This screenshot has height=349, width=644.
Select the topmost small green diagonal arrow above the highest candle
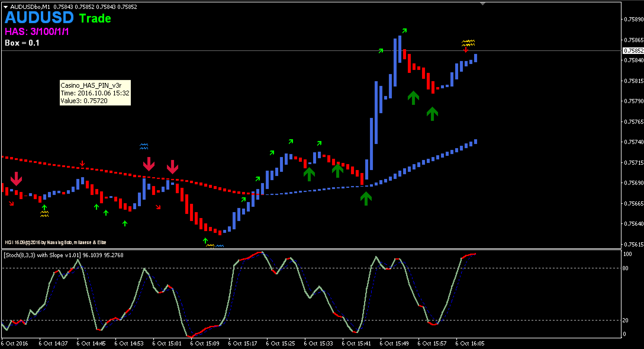pos(404,31)
